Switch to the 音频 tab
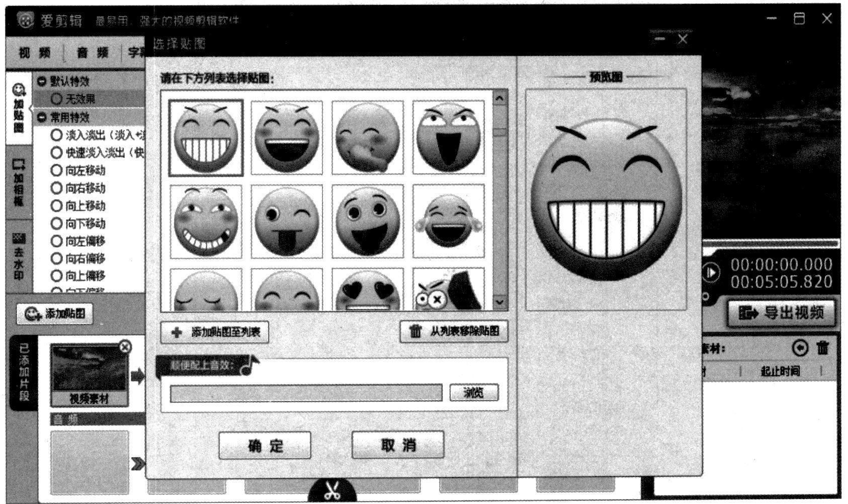Image resolution: width=848 pixels, height=504 pixels. [93, 53]
